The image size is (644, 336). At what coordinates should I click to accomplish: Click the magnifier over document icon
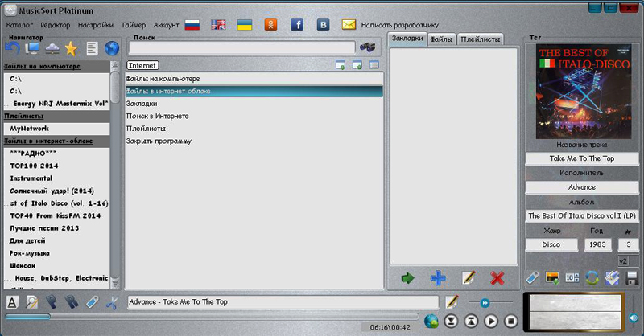tap(31, 303)
